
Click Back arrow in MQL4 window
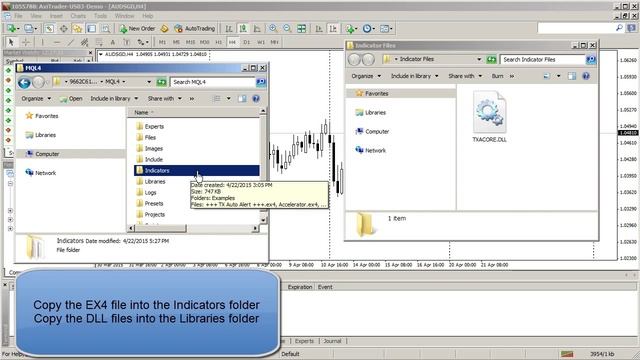pos(24,82)
